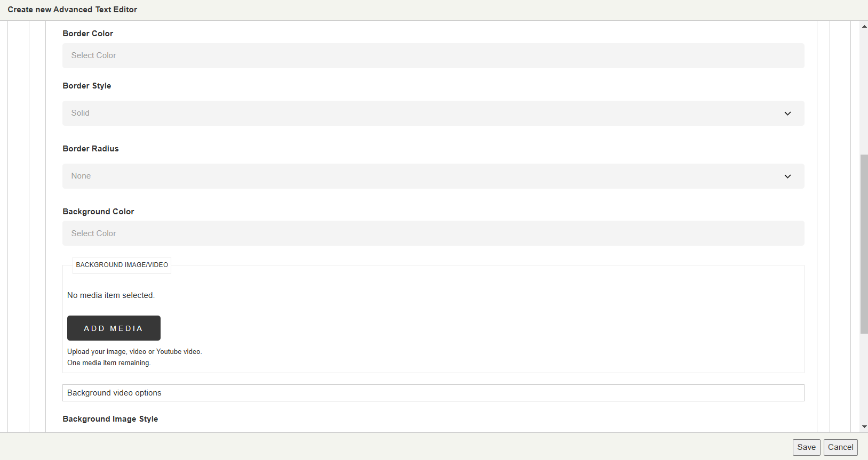868x460 pixels.
Task: Cancel the dialog
Action: [x=840, y=447]
